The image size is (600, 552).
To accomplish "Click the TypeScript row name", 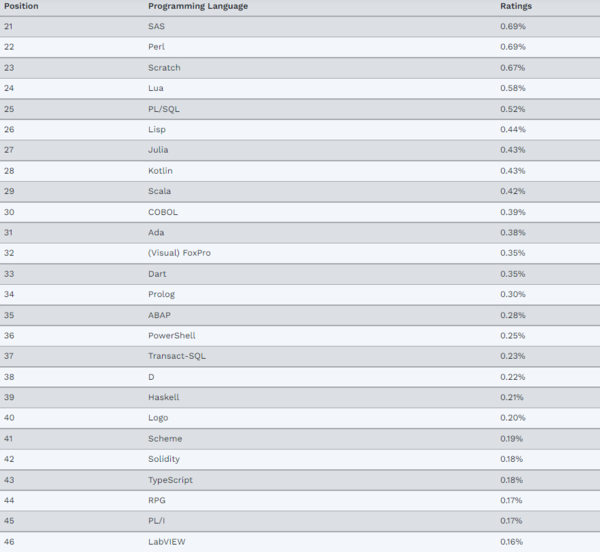I will pyautogui.click(x=170, y=480).
